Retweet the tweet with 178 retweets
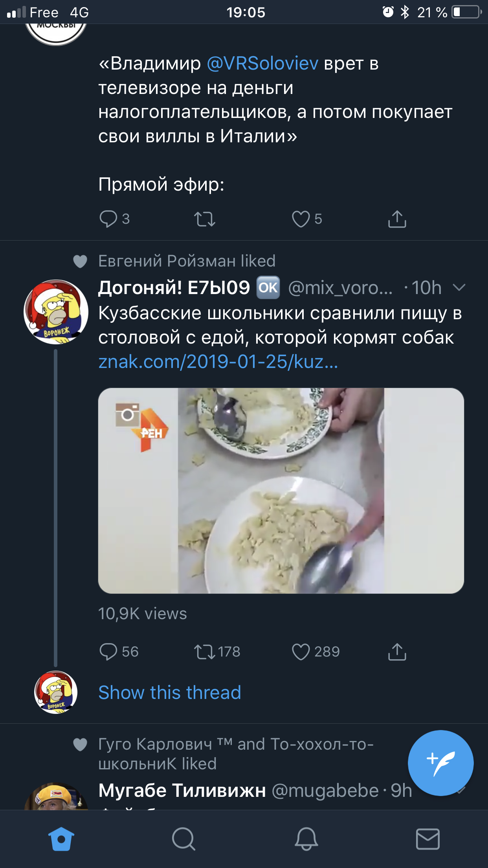 coord(205,651)
